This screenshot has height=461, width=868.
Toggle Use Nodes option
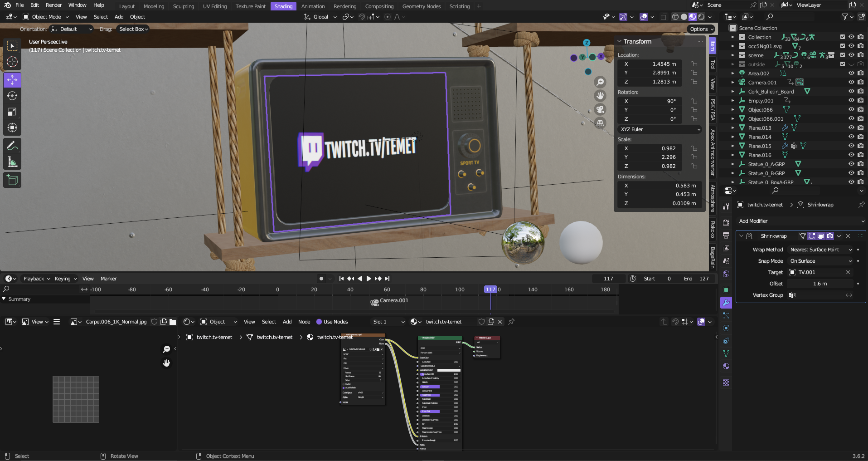tap(332, 322)
